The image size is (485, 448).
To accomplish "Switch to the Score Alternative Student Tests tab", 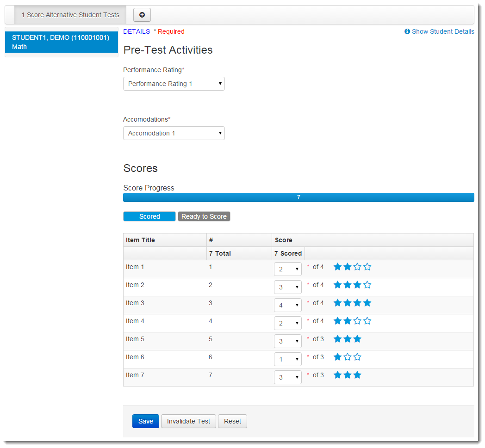I will [70, 14].
